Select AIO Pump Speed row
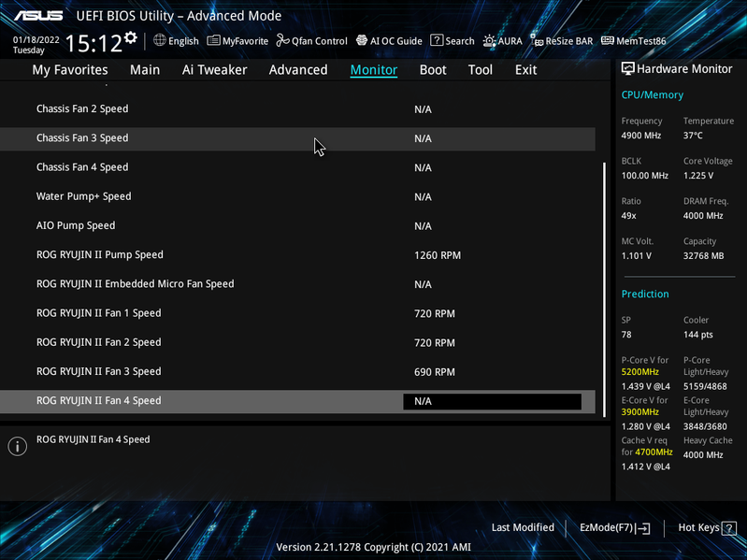This screenshot has width=747, height=560. pos(297,225)
